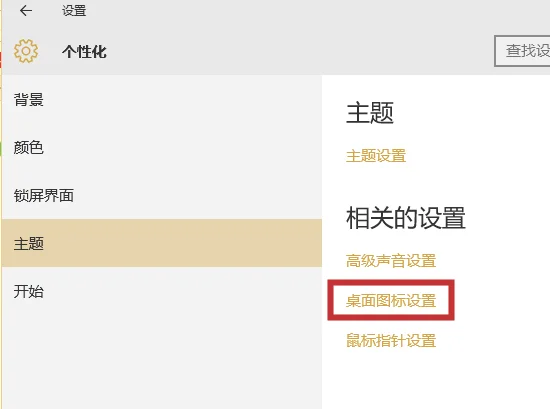The image size is (550, 409).
Task: Open 高级声音设置 link
Action: coord(391,261)
